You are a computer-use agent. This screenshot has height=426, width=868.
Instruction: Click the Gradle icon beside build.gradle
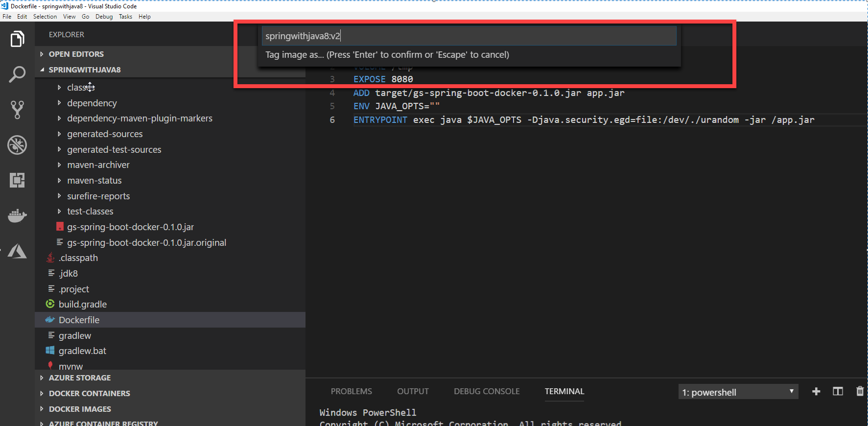50,304
